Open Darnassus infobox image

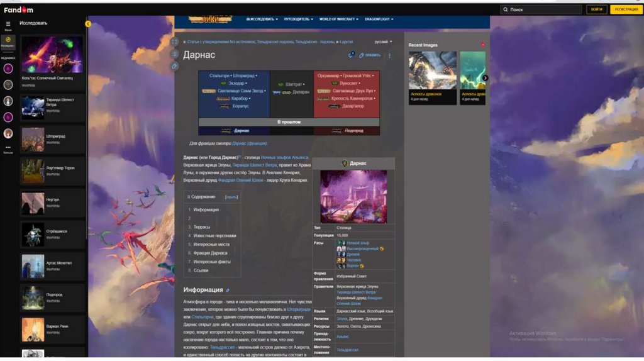[x=353, y=197]
